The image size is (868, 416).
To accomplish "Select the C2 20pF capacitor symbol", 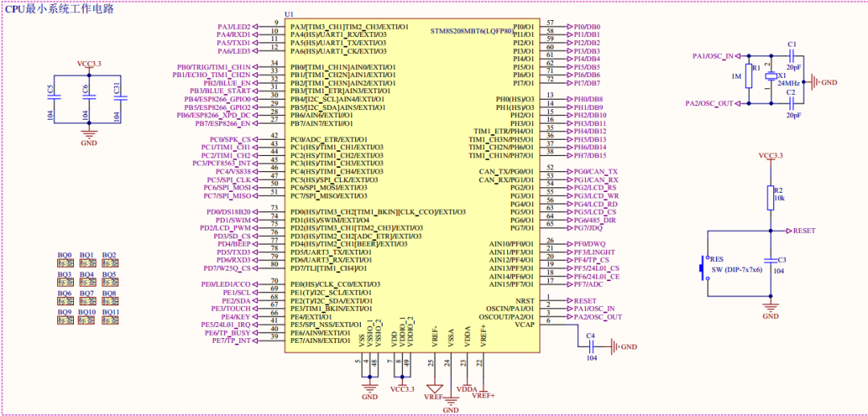I will pos(792,103).
